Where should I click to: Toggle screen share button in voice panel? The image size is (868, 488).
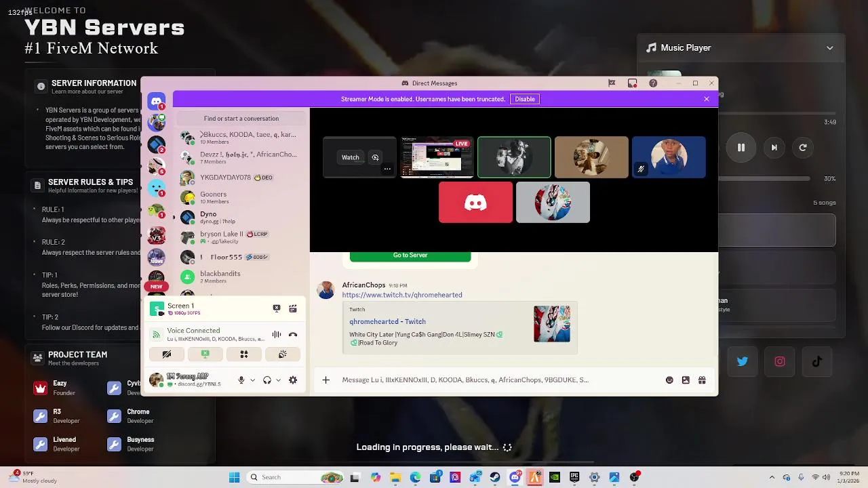[205, 354]
